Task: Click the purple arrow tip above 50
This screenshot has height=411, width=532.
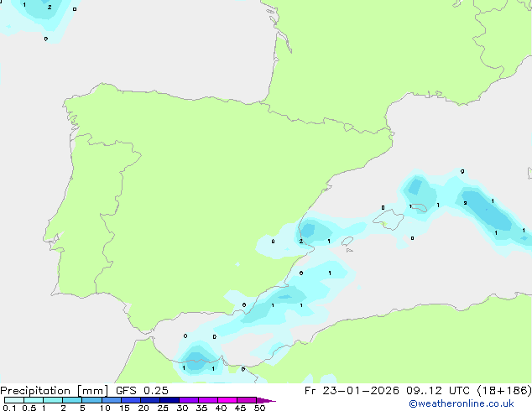Action: [x=266, y=400]
